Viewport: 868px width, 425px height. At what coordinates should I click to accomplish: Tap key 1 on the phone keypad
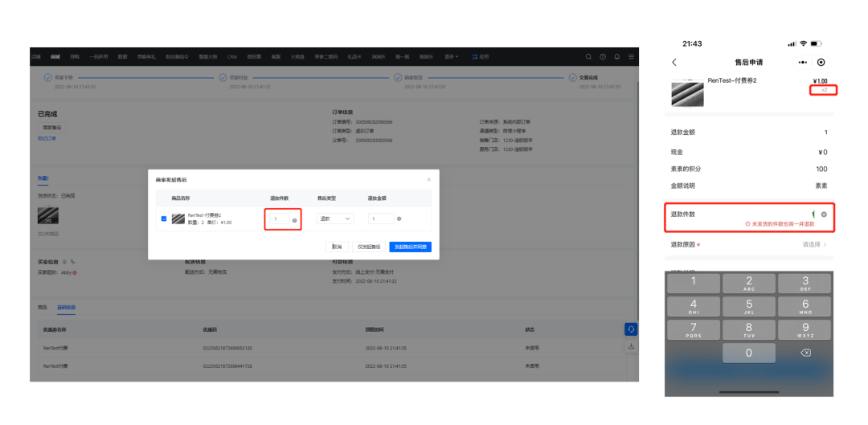click(694, 283)
